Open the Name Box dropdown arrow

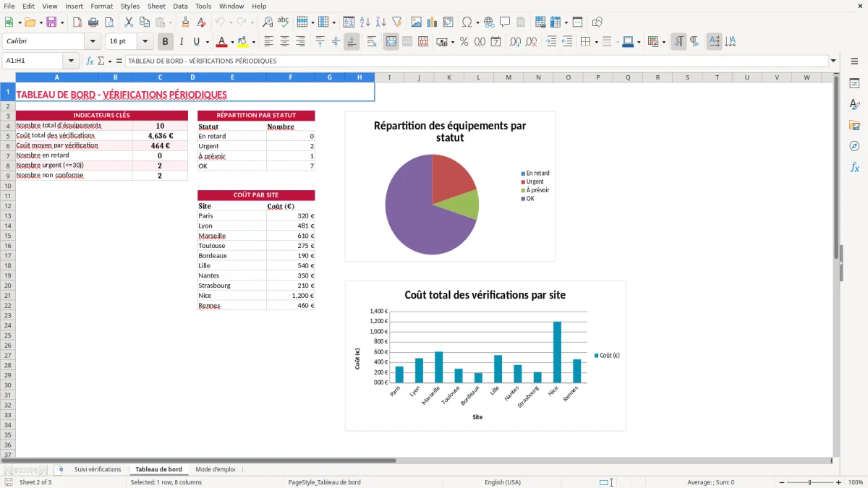click(71, 61)
